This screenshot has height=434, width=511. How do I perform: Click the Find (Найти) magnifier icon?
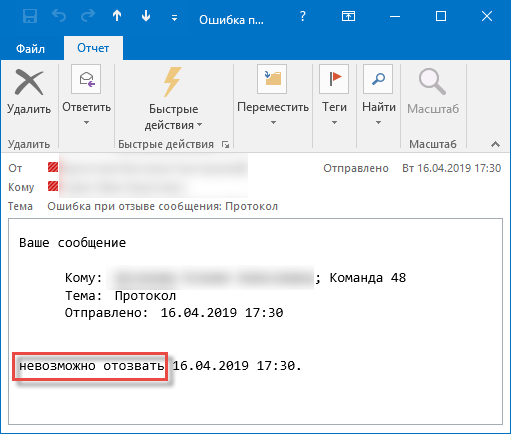pos(378,79)
